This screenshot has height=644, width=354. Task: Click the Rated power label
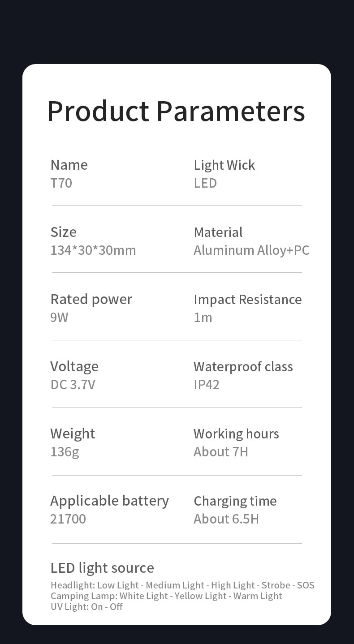[x=91, y=299]
